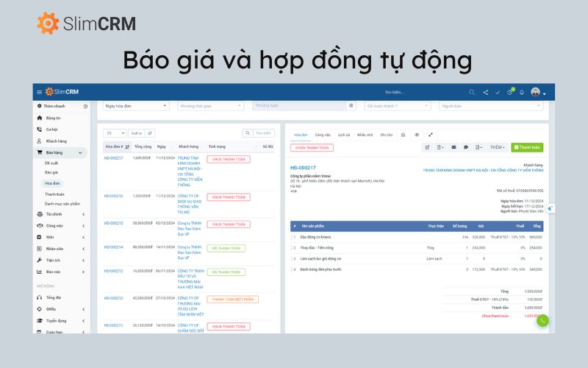Image resolution: width=588 pixels, height=368 pixels.
Task: Switch to Ghi chú tab
Action: pyautogui.click(x=387, y=135)
